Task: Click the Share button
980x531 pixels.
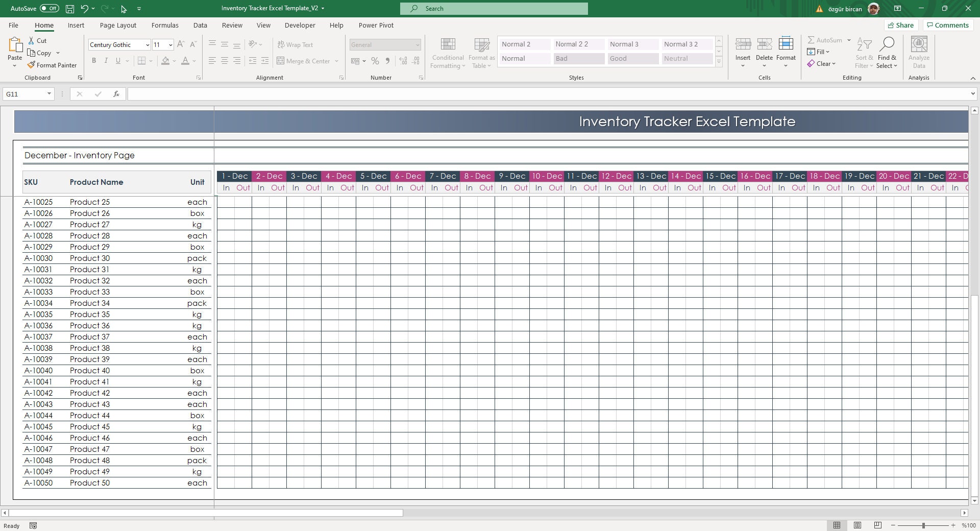Action: 900,25
